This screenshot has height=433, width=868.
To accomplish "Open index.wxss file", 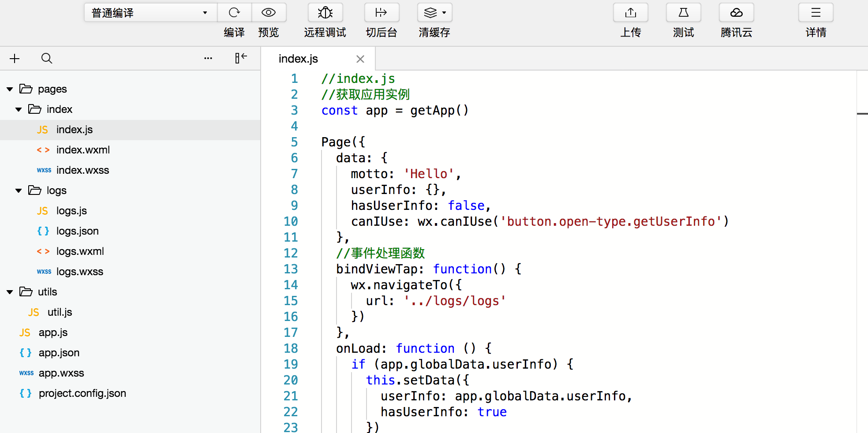I will pyautogui.click(x=82, y=170).
